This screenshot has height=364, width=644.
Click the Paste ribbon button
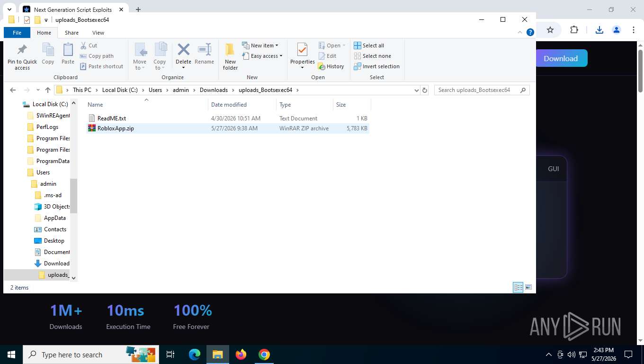68,54
